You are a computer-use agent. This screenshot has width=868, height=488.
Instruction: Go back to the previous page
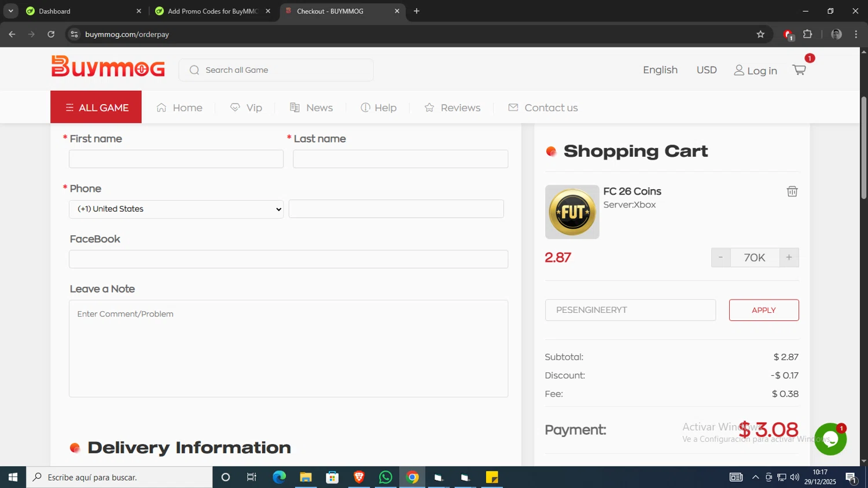[x=12, y=34]
